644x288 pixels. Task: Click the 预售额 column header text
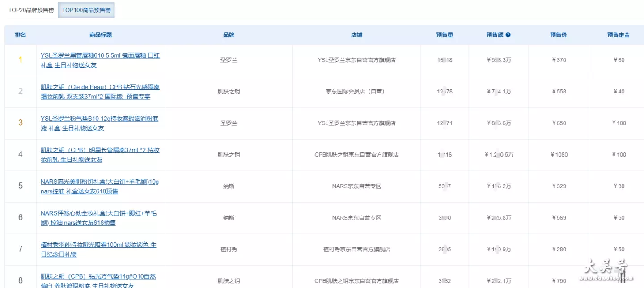495,35
